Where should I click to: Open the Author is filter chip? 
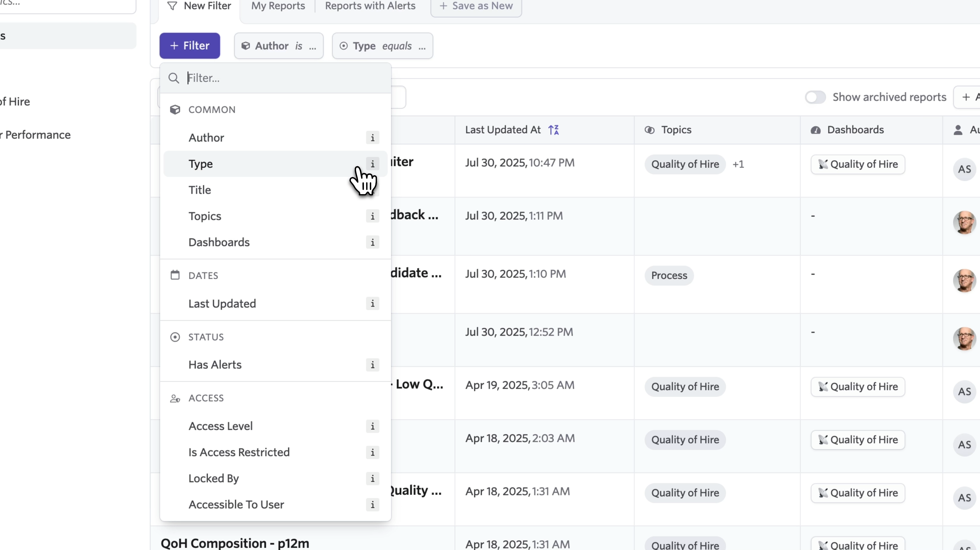[x=279, y=46]
